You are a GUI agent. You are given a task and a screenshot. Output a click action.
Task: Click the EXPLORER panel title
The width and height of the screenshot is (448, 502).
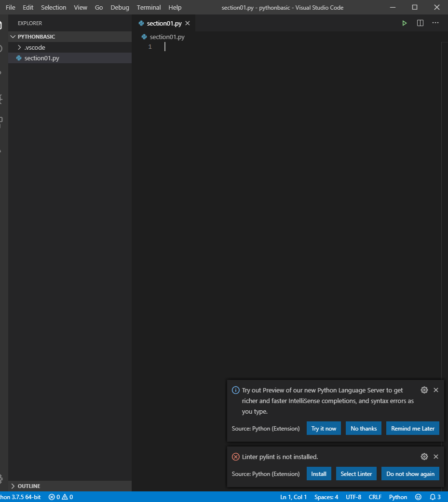click(x=30, y=23)
